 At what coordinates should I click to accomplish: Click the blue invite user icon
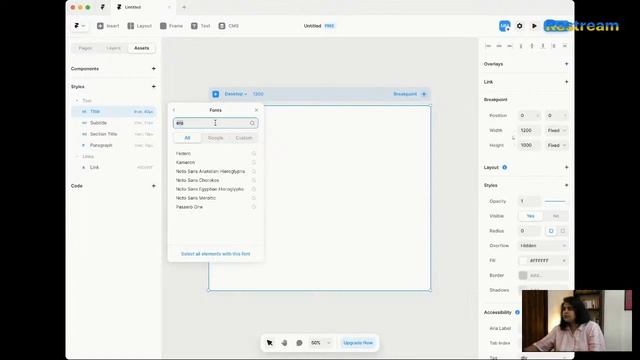pyautogui.click(x=504, y=26)
